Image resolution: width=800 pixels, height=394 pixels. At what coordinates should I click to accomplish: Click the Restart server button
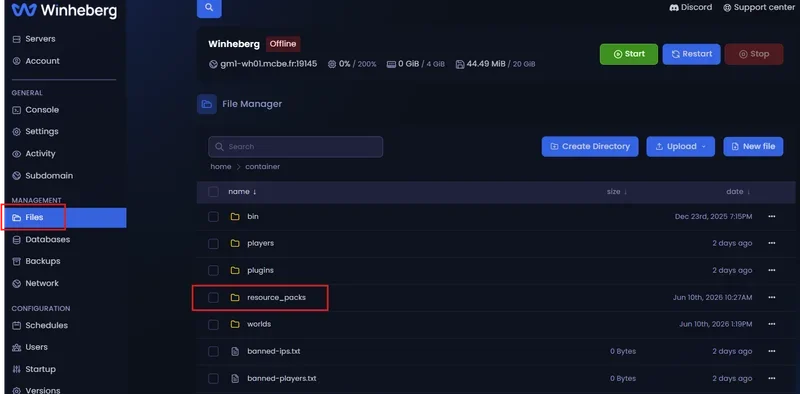(691, 54)
